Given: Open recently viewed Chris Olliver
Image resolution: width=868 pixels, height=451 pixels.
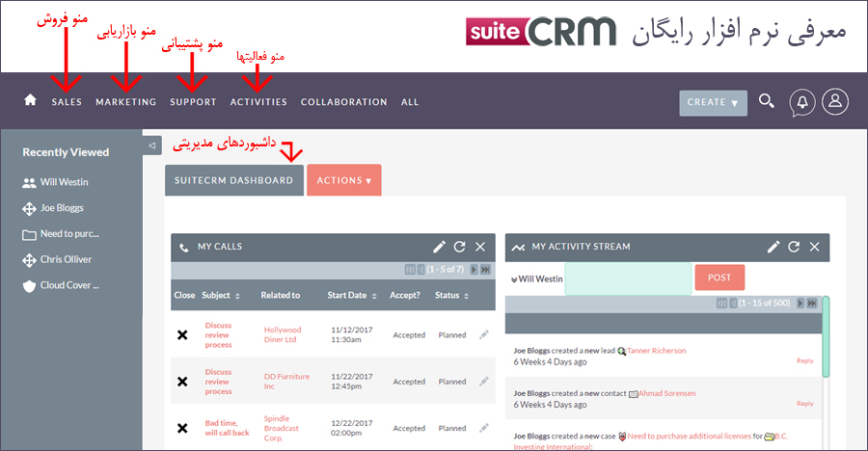Looking at the screenshot, I should [66, 259].
